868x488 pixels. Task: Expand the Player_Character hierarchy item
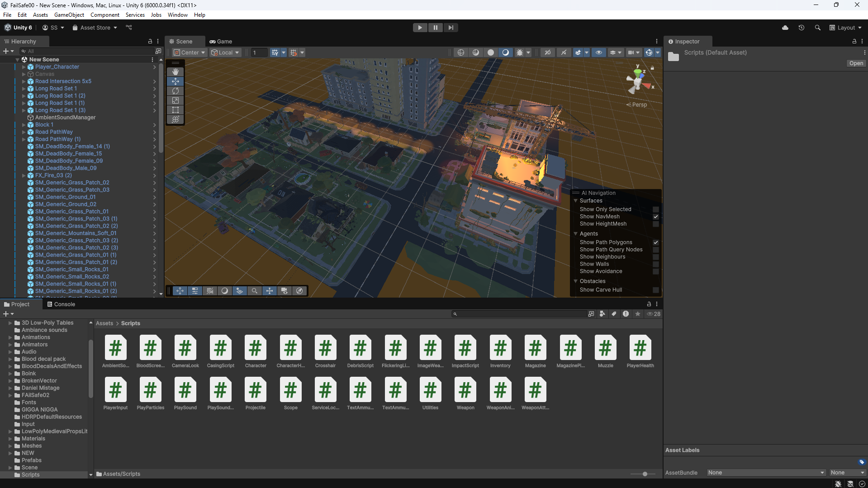[24, 67]
